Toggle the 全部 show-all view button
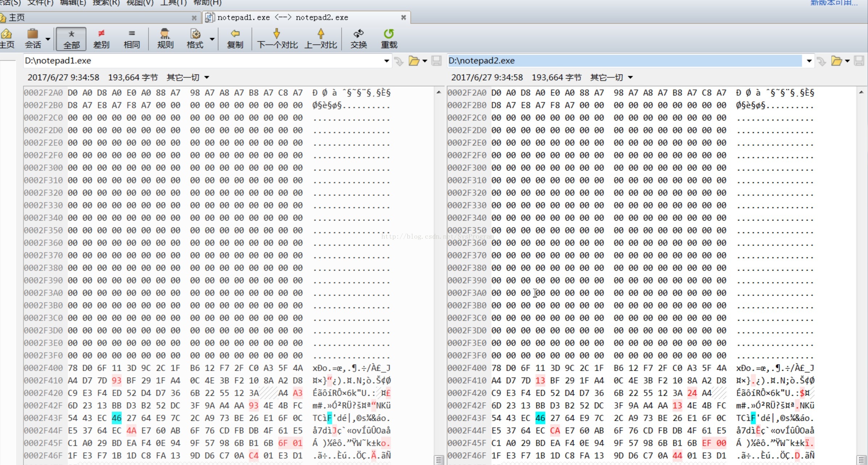Screen dimensions: 868x465 pos(71,39)
